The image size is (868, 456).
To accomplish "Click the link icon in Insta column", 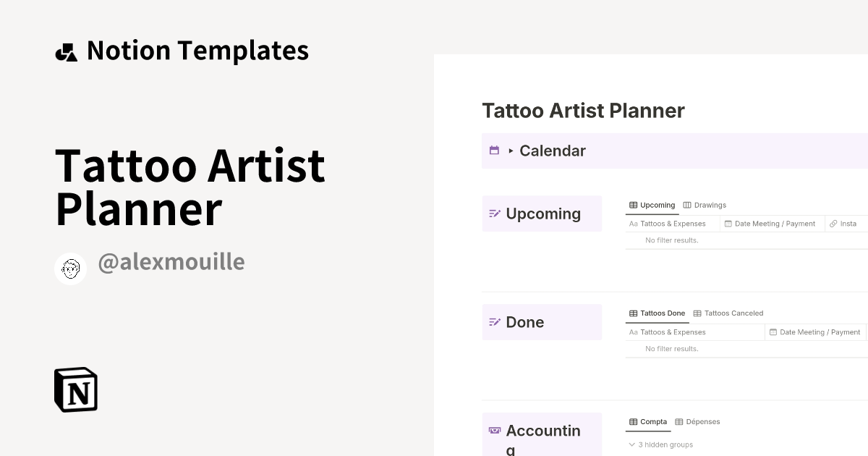I will click(833, 224).
